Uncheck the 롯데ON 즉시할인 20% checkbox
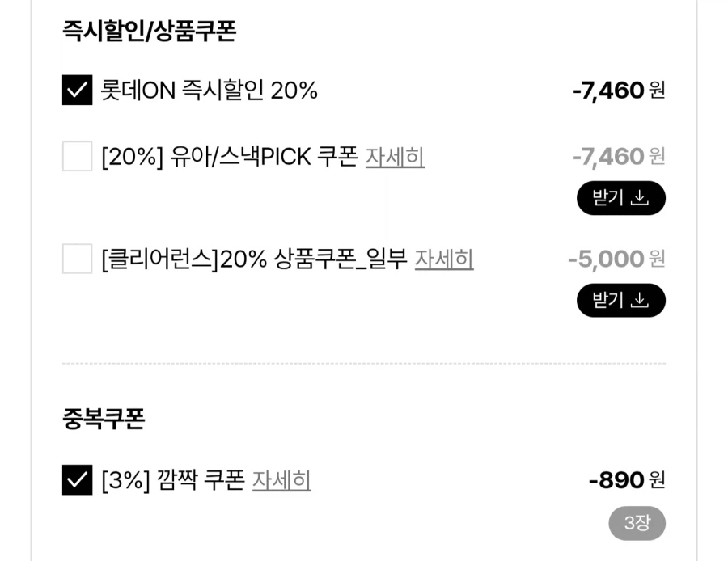This screenshot has height=561, width=728. 78,90
